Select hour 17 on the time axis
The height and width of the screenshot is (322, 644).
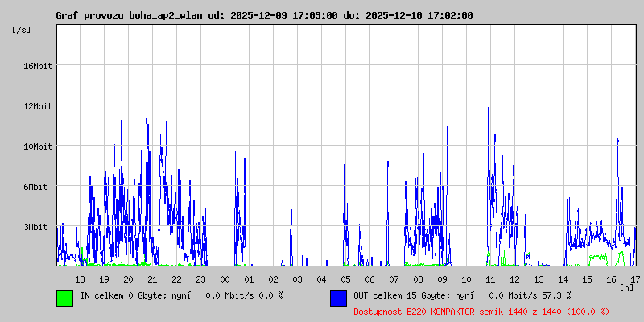click(x=634, y=279)
